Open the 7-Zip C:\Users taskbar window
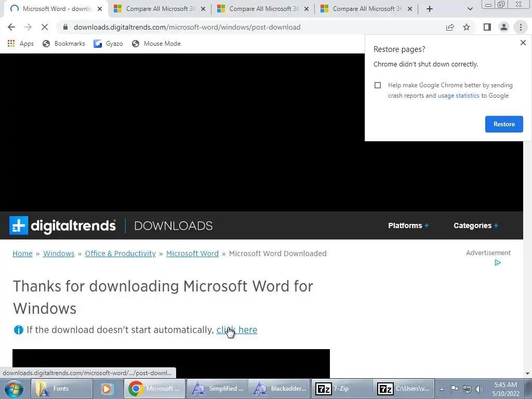The height and width of the screenshot is (399, 532). 404,389
